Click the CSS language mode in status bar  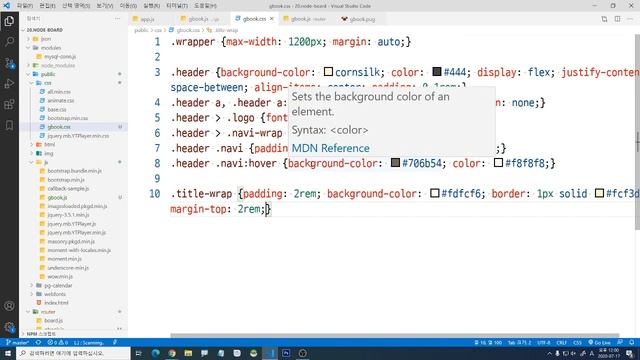(x=577, y=342)
